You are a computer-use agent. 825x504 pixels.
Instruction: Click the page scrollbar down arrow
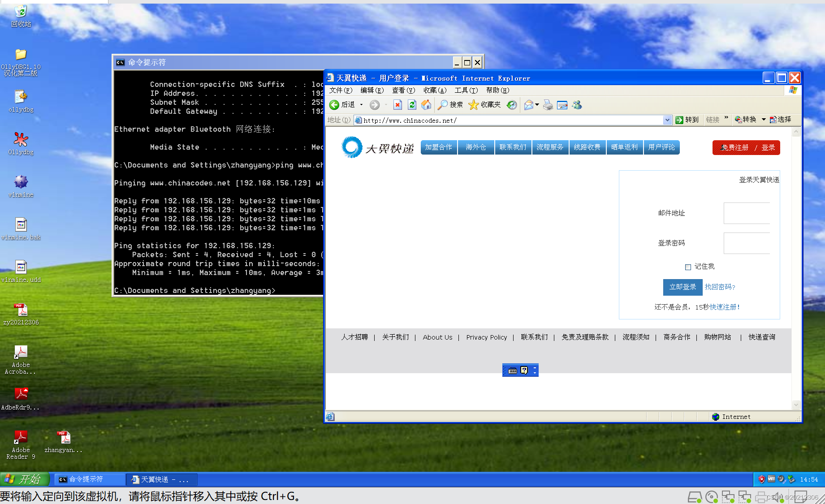796,405
